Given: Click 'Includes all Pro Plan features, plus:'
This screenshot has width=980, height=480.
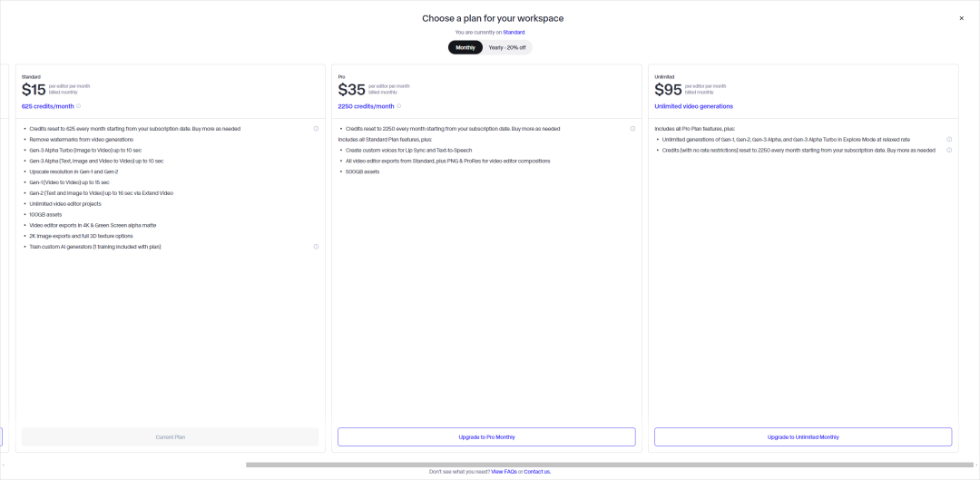Looking at the screenshot, I should pyautogui.click(x=695, y=129).
